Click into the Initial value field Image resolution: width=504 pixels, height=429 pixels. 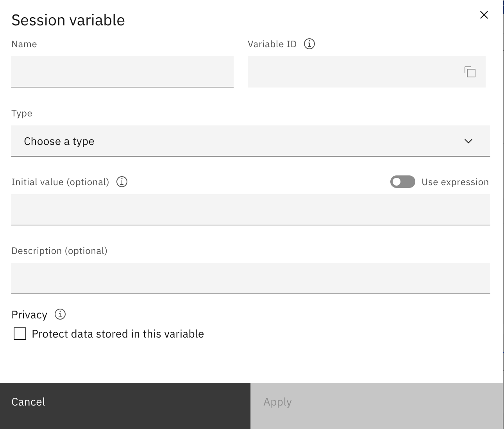[250, 209]
